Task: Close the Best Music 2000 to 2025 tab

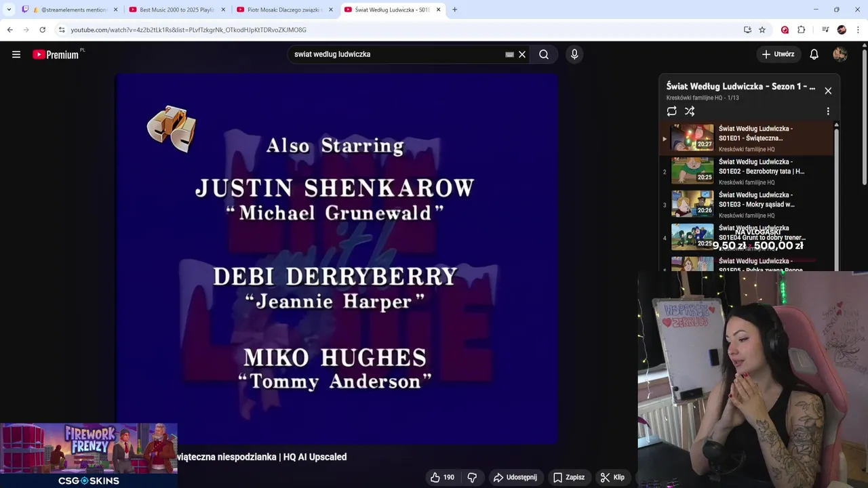Action: (223, 9)
